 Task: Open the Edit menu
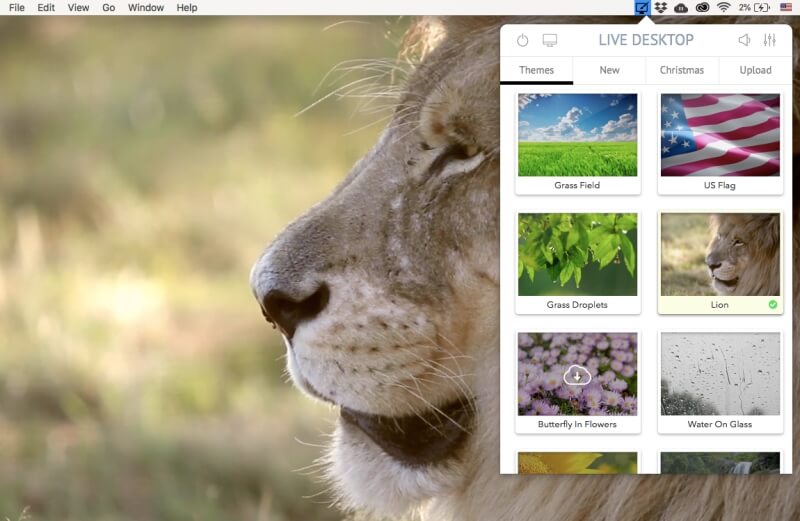click(46, 8)
